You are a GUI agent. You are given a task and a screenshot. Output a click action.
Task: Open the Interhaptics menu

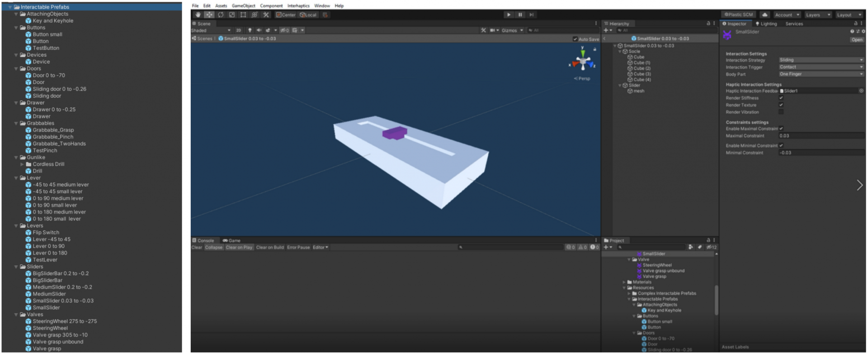[298, 6]
